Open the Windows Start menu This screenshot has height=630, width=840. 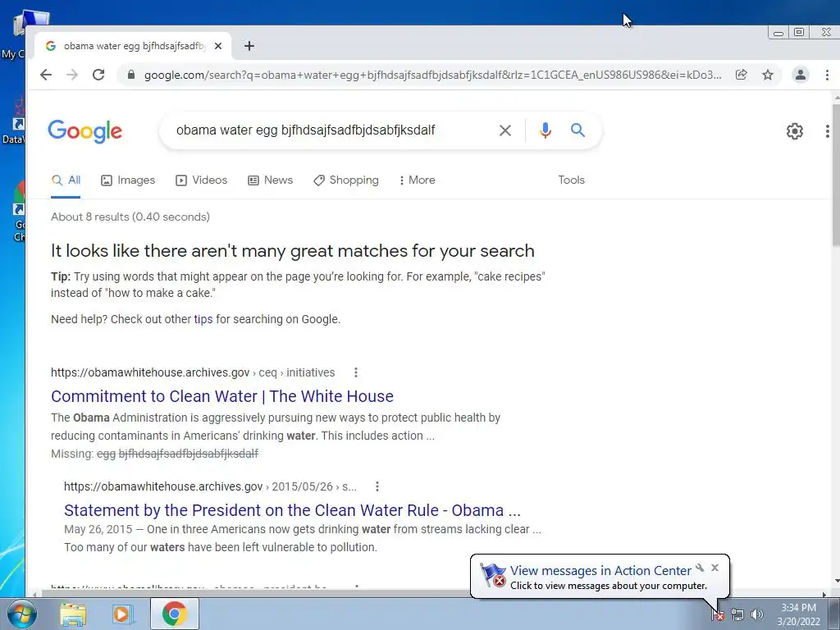tap(21, 614)
